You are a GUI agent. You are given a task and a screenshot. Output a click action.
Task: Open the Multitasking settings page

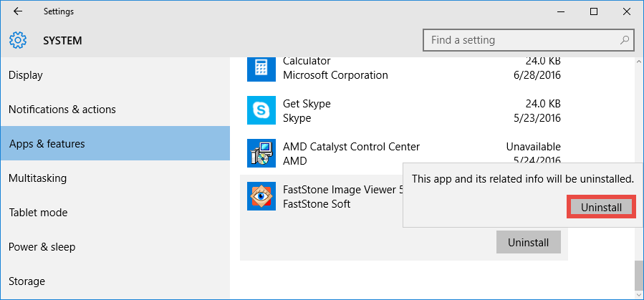tap(115, 178)
